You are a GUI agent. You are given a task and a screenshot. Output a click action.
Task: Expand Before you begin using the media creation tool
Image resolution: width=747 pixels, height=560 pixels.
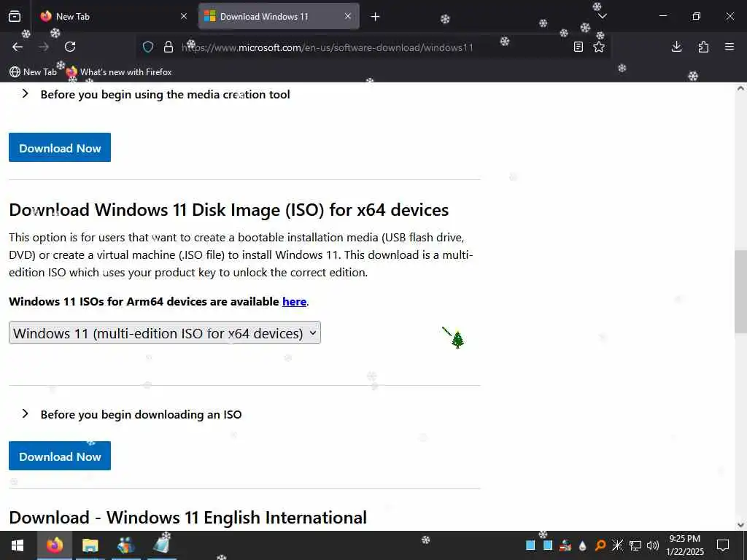point(156,94)
